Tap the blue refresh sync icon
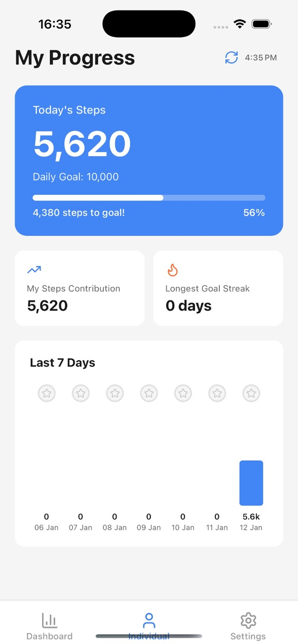Image resolution: width=298 pixels, height=644 pixels. (x=231, y=58)
